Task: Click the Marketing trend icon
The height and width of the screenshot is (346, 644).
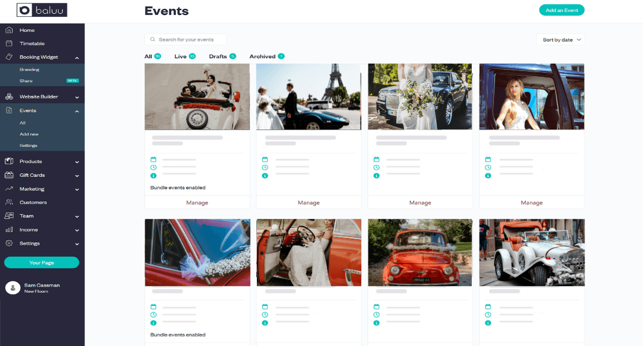Action: tap(9, 189)
